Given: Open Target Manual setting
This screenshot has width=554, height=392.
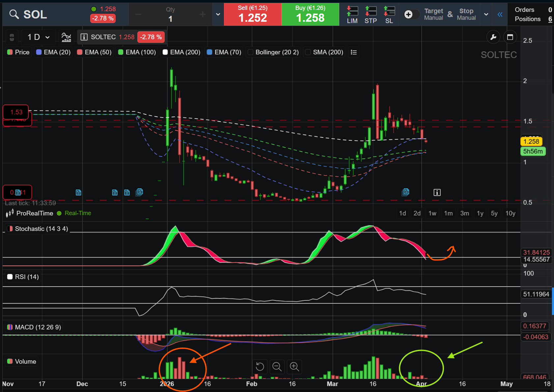Looking at the screenshot, I should tap(433, 14).
